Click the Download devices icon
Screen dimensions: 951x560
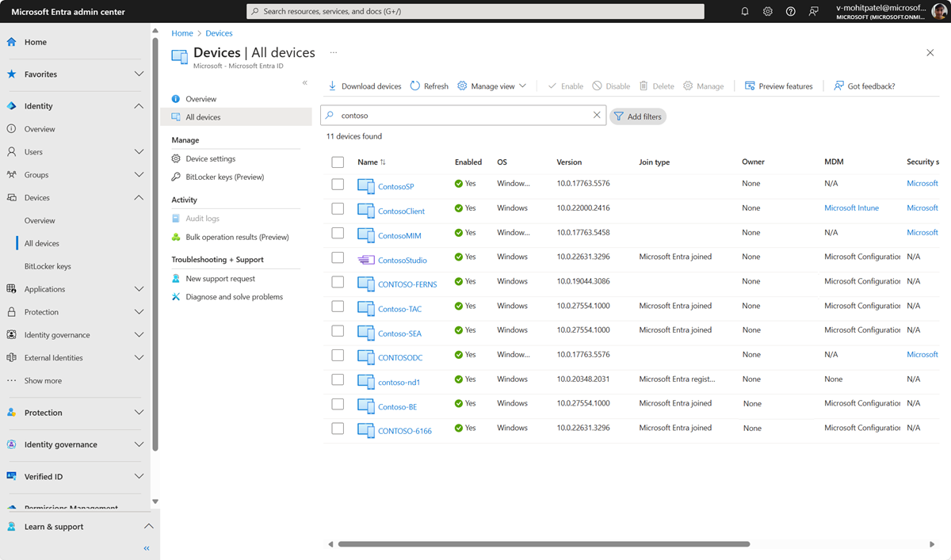333,86
